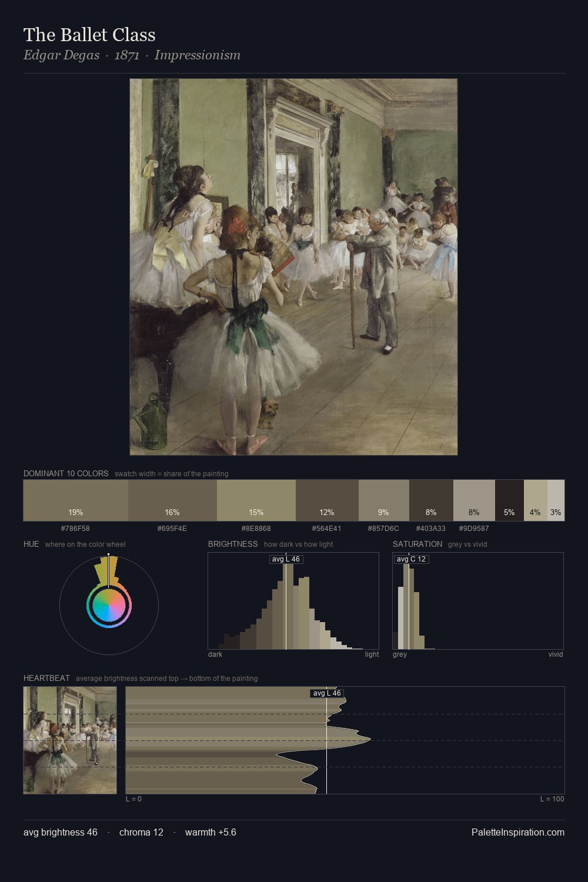The height and width of the screenshot is (882, 588).
Task: Click the 'dark' axis label under Brightness
Action: click(x=215, y=654)
